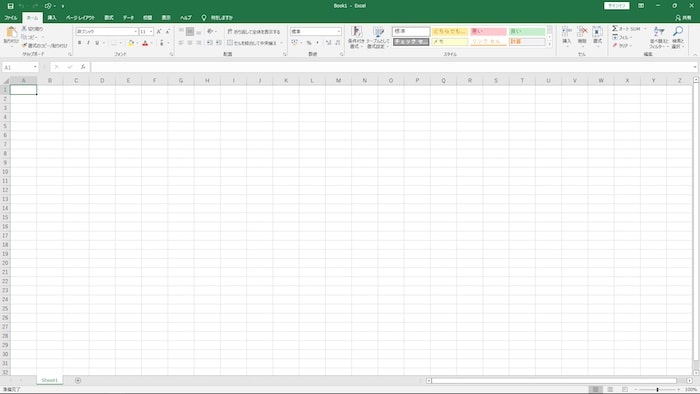The width and height of the screenshot is (700, 394).
Task: Merge and center the selected cells
Action: [252, 43]
